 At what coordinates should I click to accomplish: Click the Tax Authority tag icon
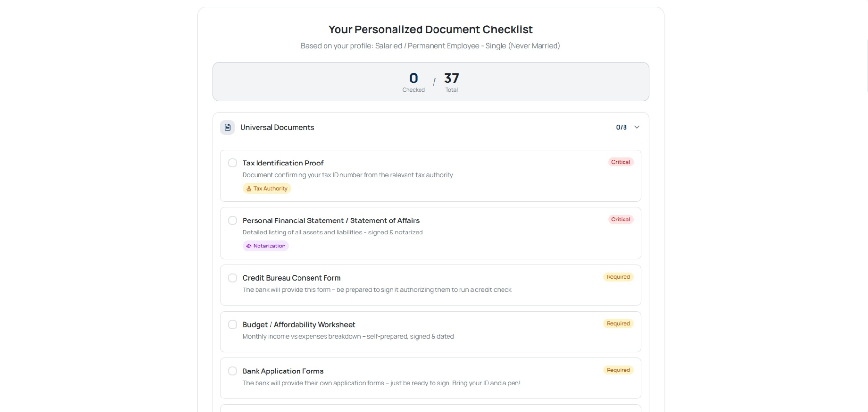coord(249,189)
